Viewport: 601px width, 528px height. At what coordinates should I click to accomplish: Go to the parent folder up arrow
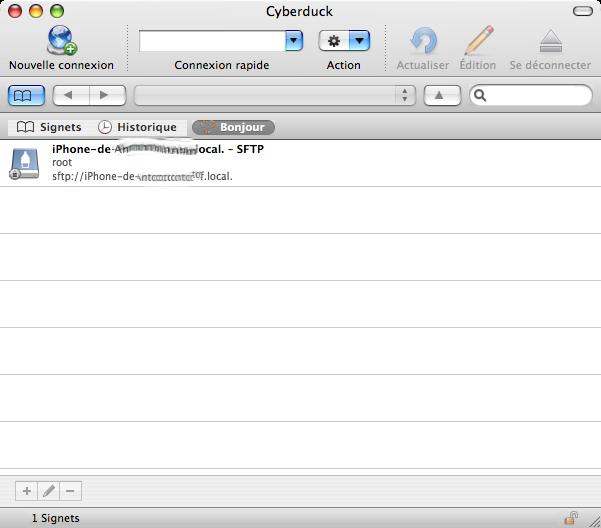pyautogui.click(x=442, y=95)
